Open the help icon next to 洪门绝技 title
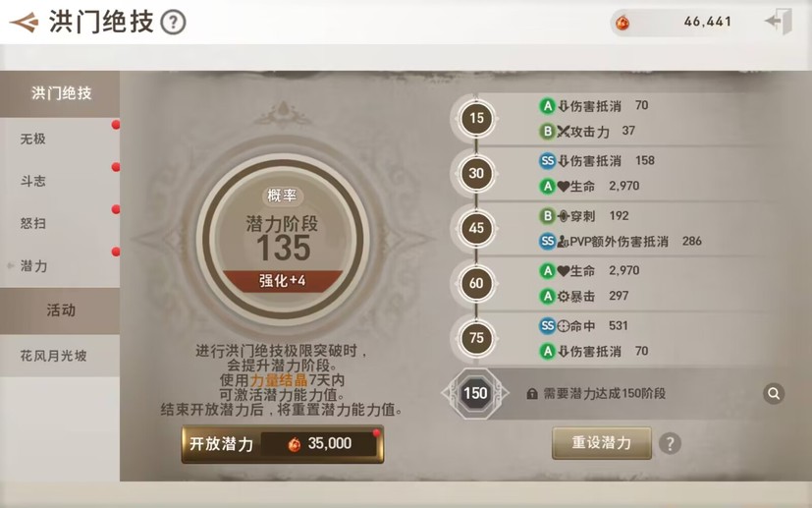 coord(173,23)
